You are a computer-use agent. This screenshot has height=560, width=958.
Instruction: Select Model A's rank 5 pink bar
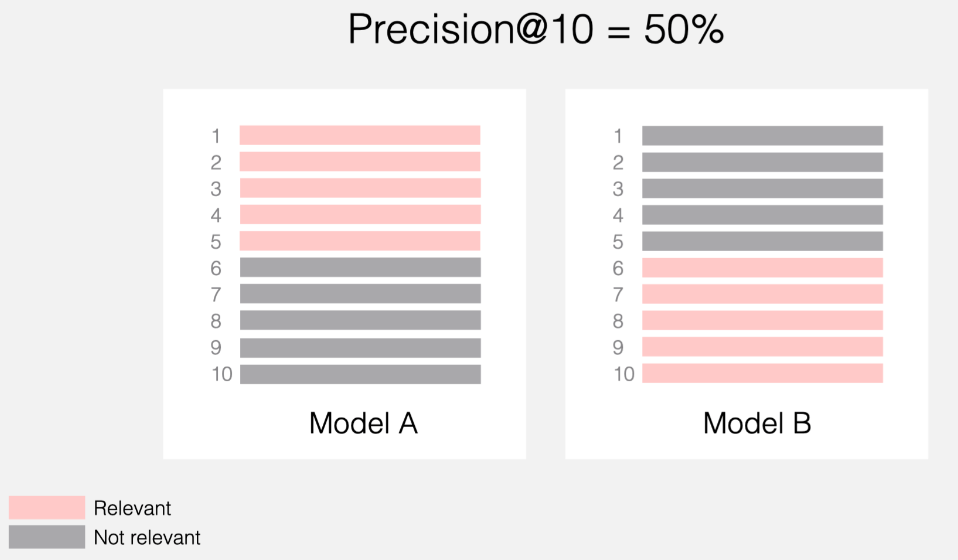click(x=360, y=241)
